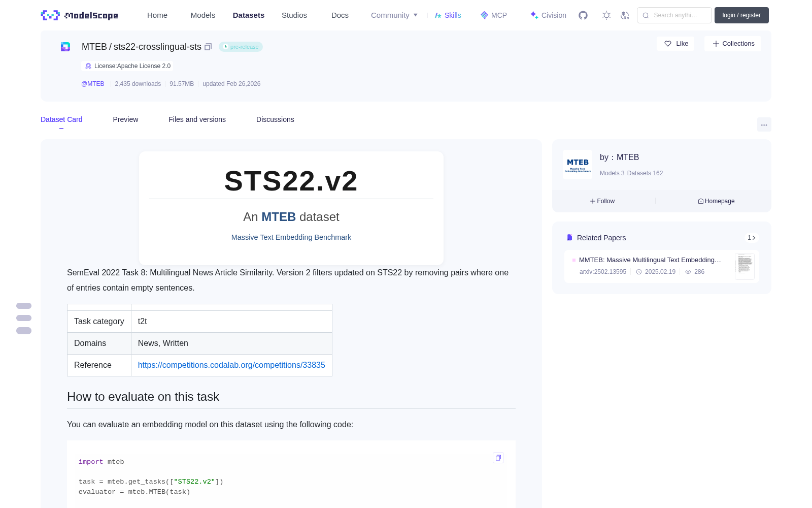The width and height of the screenshot is (812, 508).
Task: Open the Civision nav item
Action: tap(548, 15)
